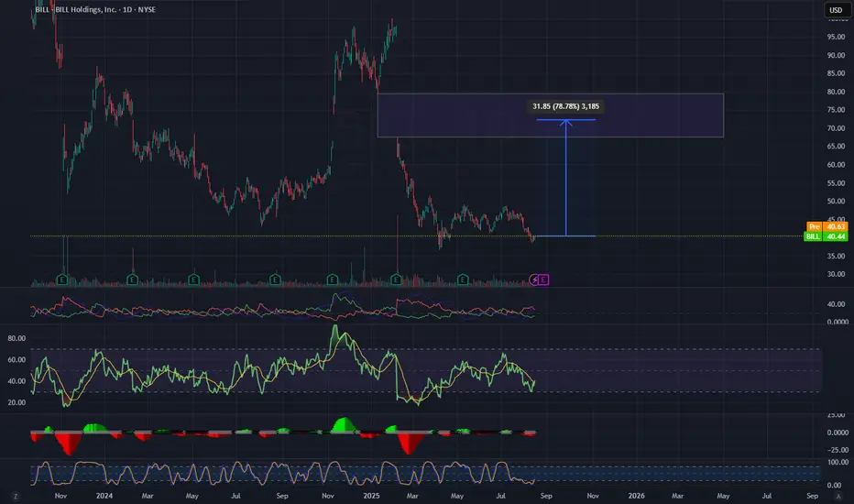This screenshot has height=504, width=854.
Task: Click the earnings marker near May 2024
Action: tap(193, 280)
